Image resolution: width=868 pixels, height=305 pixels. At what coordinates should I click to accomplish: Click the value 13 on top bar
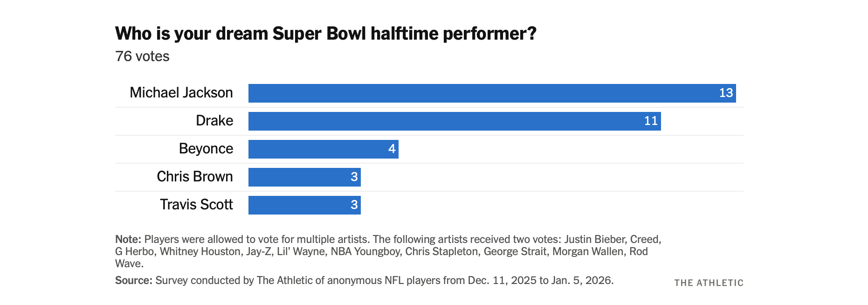726,93
